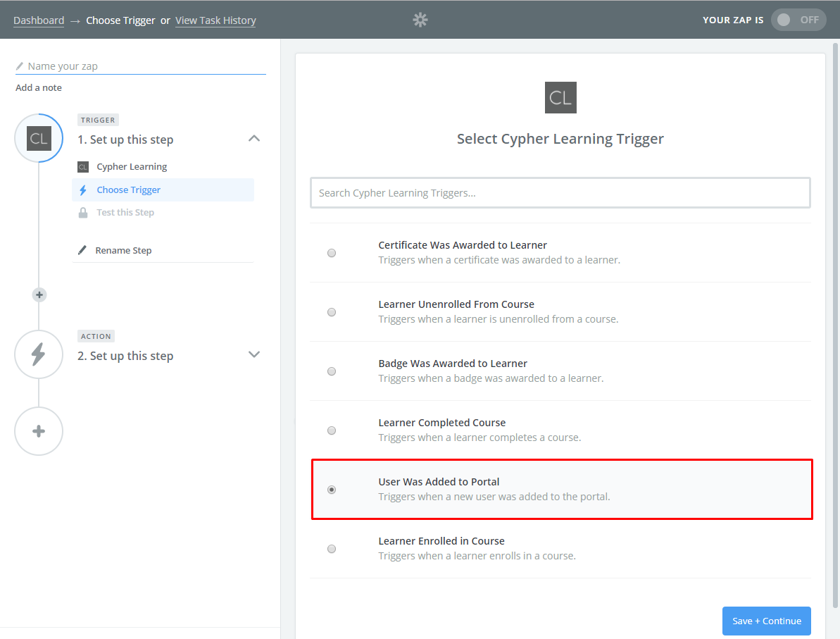Select User Was Added to Portal radio
This screenshot has height=639, width=840.
pos(332,490)
